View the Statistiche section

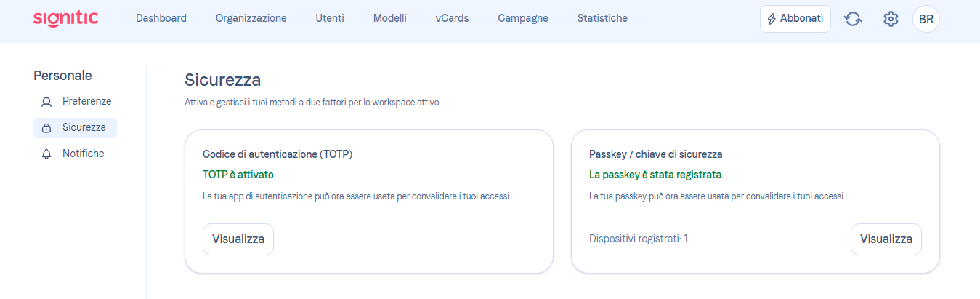click(602, 18)
